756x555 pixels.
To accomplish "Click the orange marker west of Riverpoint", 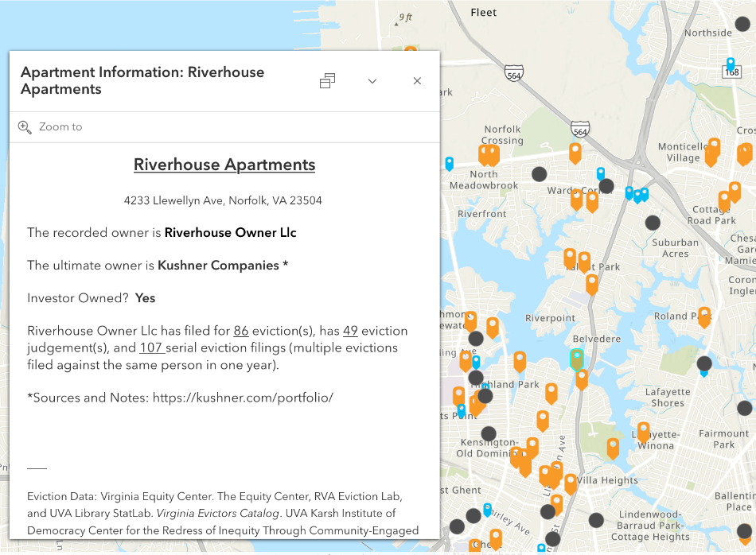I will [x=493, y=328].
